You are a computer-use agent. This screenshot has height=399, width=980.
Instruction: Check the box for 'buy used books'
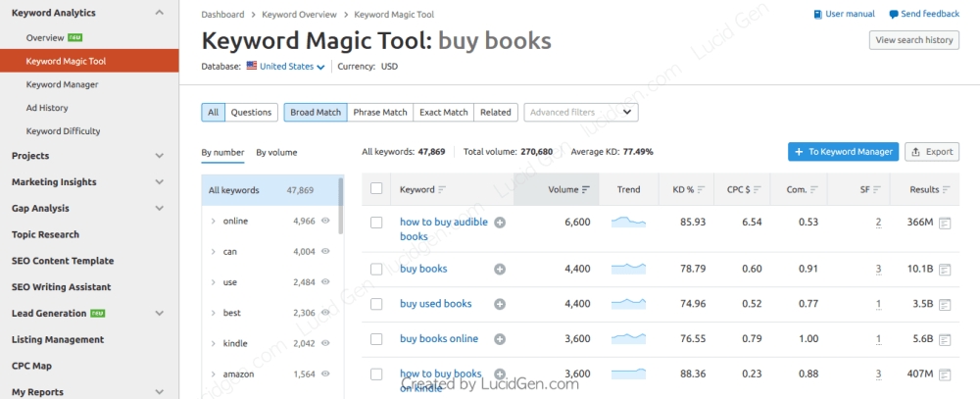point(376,304)
